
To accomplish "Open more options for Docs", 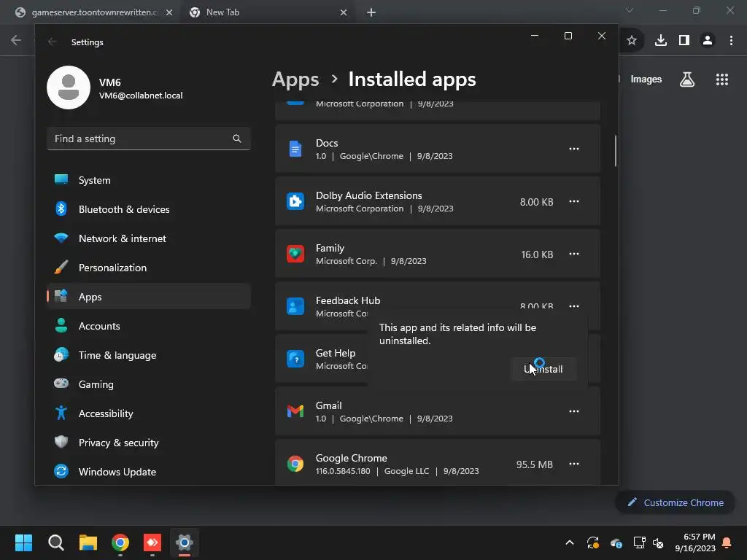I will pyautogui.click(x=574, y=149).
